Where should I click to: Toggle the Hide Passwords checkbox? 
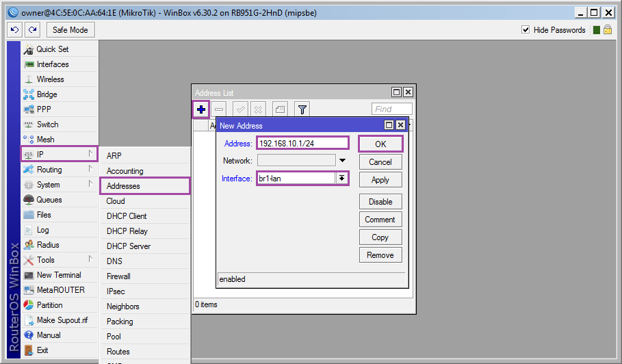[x=526, y=29]
